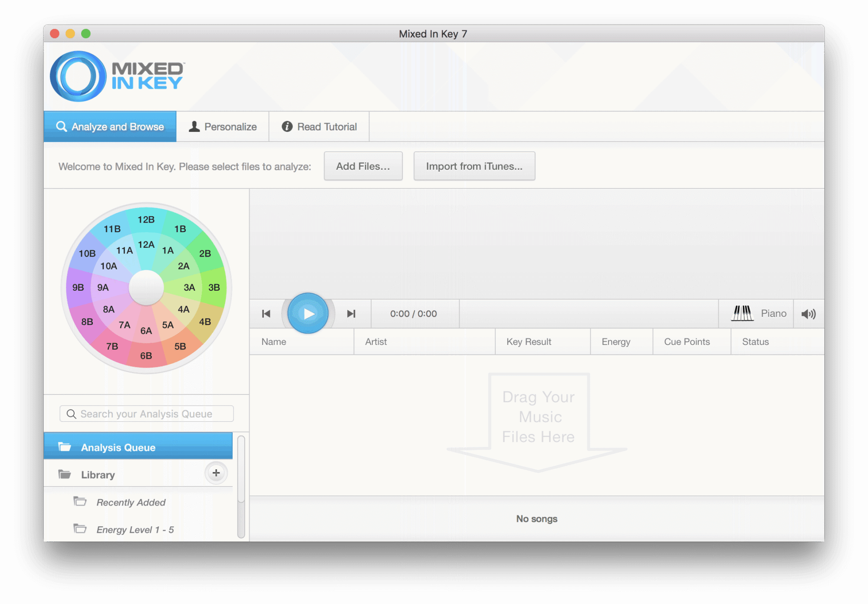The width and height of the screenshot is (868, 604).
Task: Minimize the Mixed In Key 7 window
Action: pos(70,33)
